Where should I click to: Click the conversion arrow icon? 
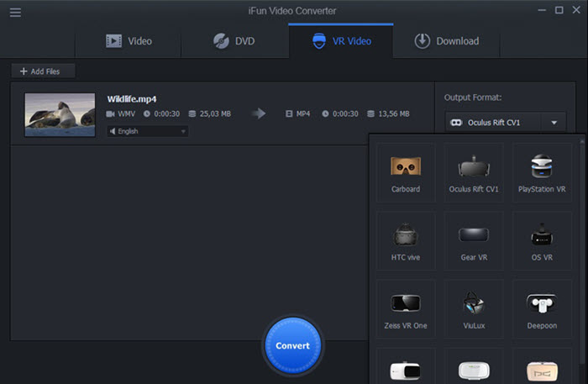pyautogui.click(x=259, y=113)
